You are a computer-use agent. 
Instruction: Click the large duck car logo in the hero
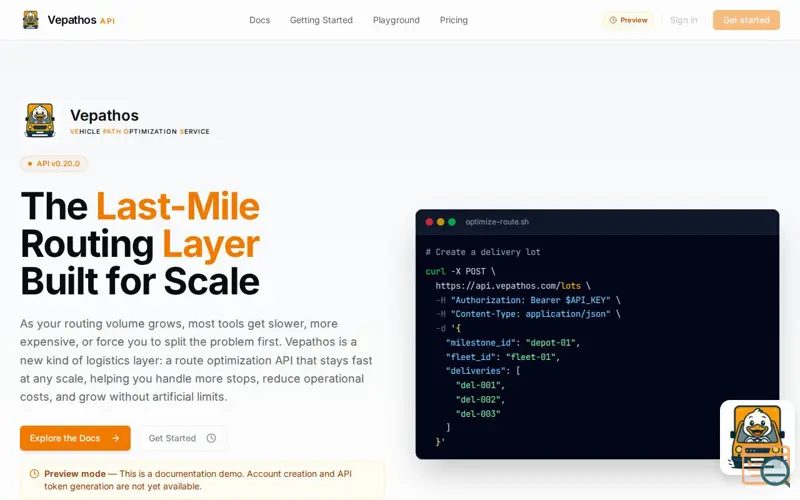(40, 120)
